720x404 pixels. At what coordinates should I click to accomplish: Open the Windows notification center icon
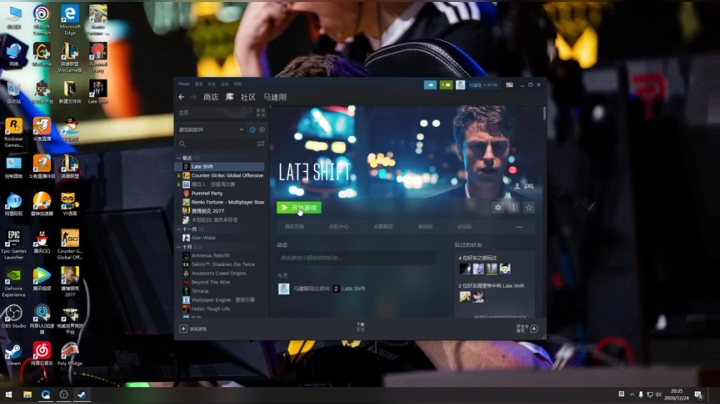coord(698,395)
